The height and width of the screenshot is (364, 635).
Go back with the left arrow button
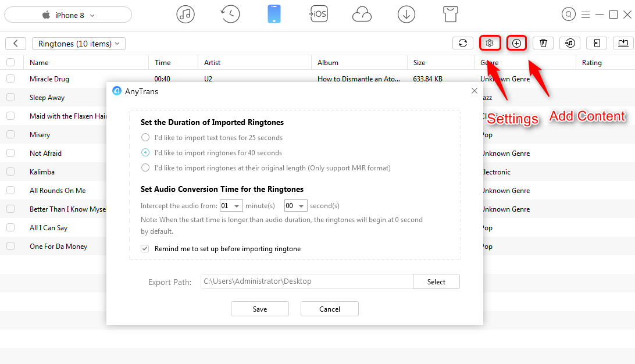point(16,44)
